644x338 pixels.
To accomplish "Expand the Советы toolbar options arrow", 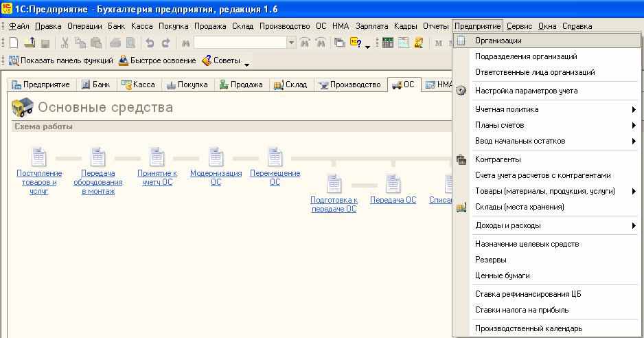I will pyautogui.click(x=247, y=64).
